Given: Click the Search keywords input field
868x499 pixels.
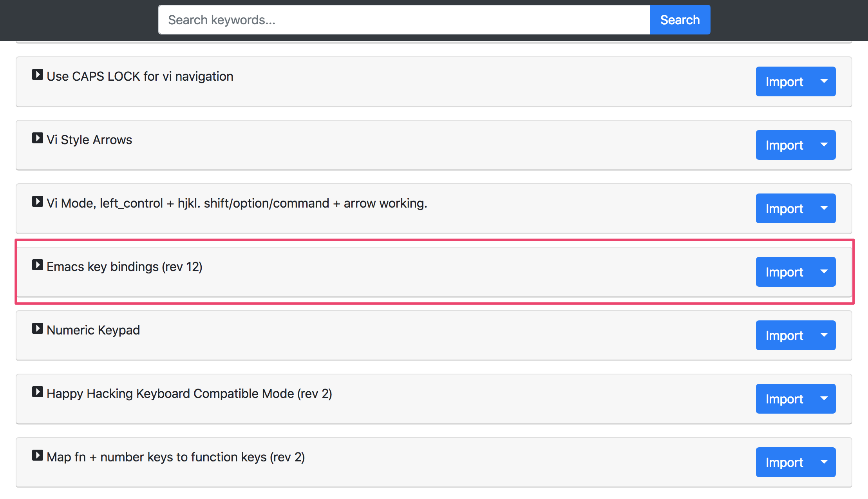Looking at the screenshot, I should (404, 20).
